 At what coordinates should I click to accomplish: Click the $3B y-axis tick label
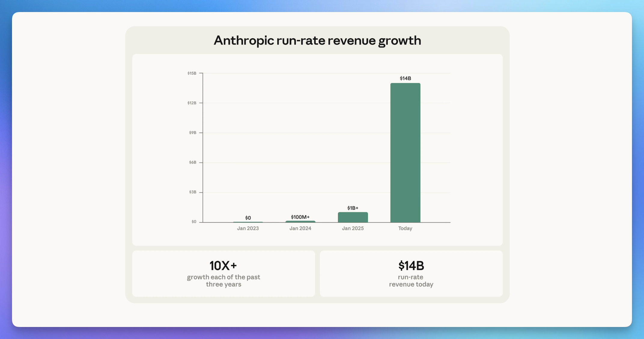tap(193, 192)
